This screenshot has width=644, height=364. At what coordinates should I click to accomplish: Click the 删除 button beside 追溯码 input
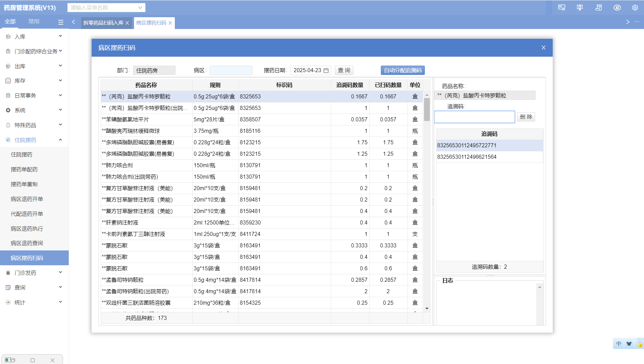point(526,117)
